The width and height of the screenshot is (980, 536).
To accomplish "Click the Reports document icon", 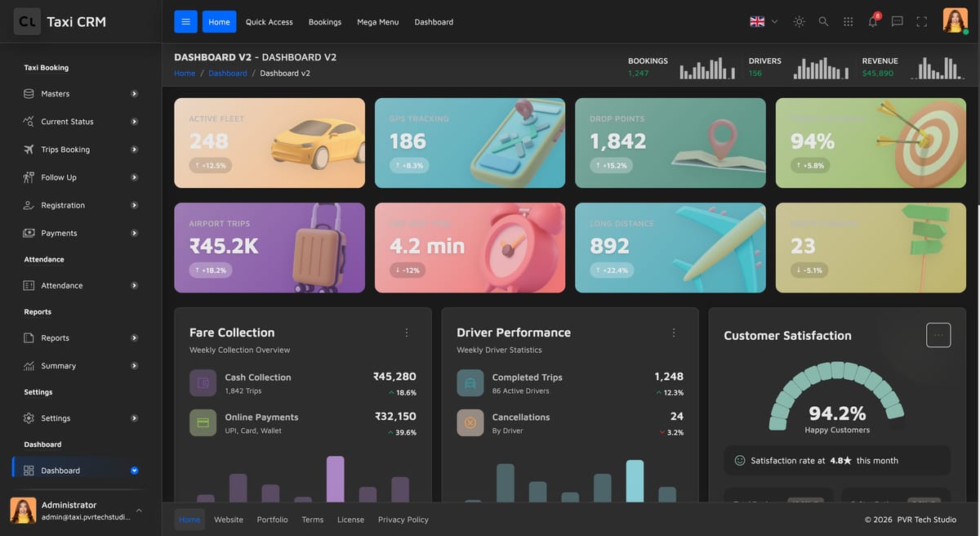I will [29, 337].
